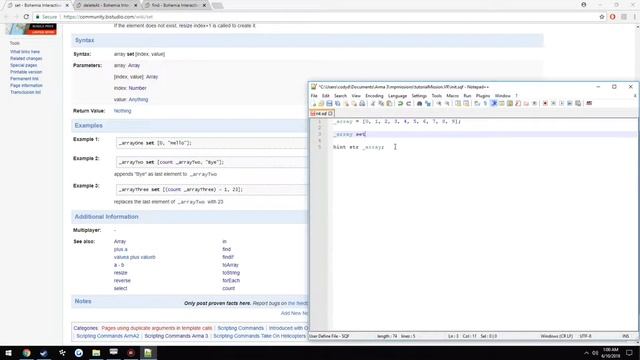Open Chrome from the taskbar

[27, 353]
